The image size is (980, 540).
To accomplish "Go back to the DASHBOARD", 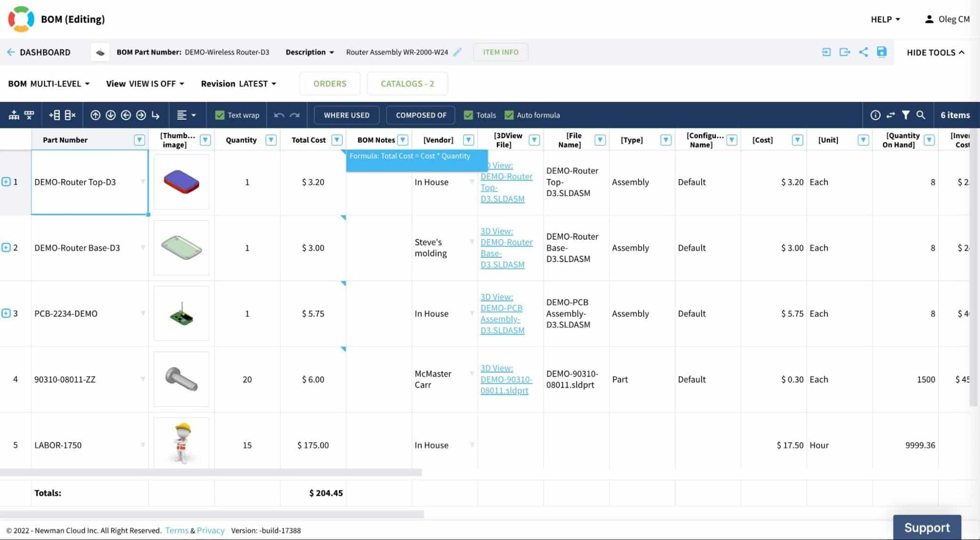I will tap(39, 52).
